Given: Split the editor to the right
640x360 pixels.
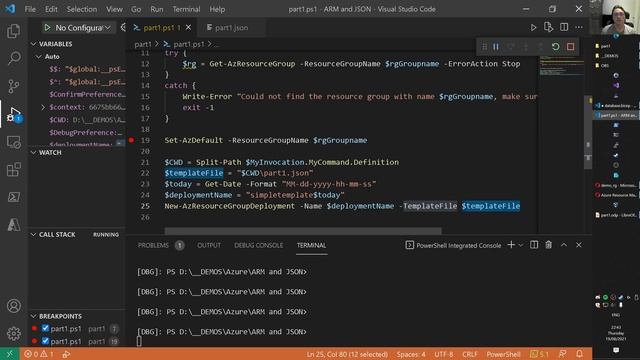Looking at the screenshot, I should tap(564, 27).
